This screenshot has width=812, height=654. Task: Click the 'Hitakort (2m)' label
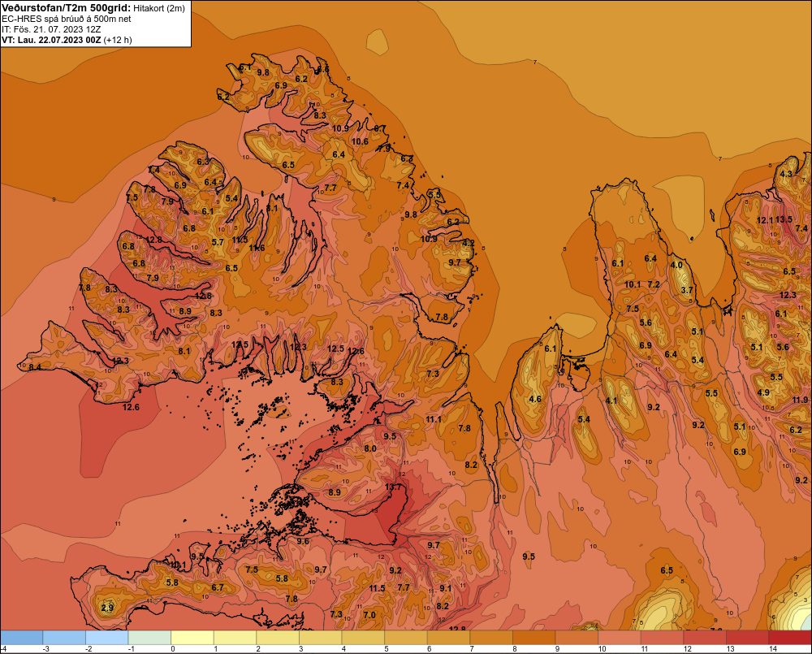coord(158,8)
